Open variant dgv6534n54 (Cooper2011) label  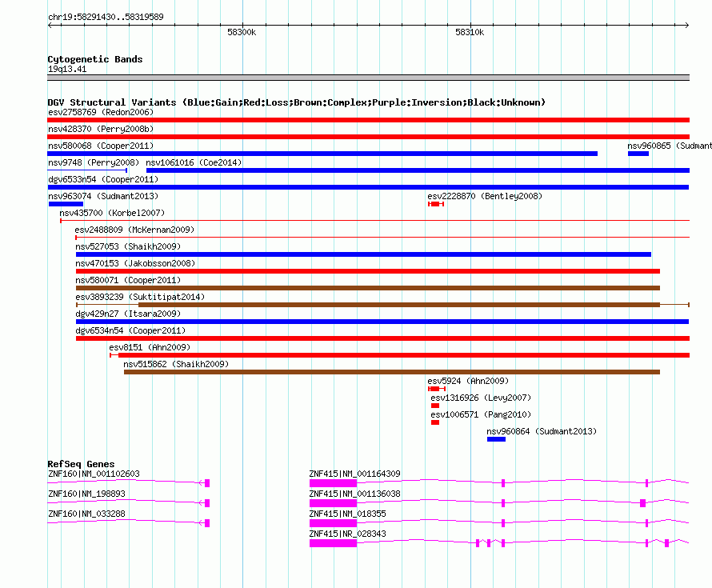130,330
